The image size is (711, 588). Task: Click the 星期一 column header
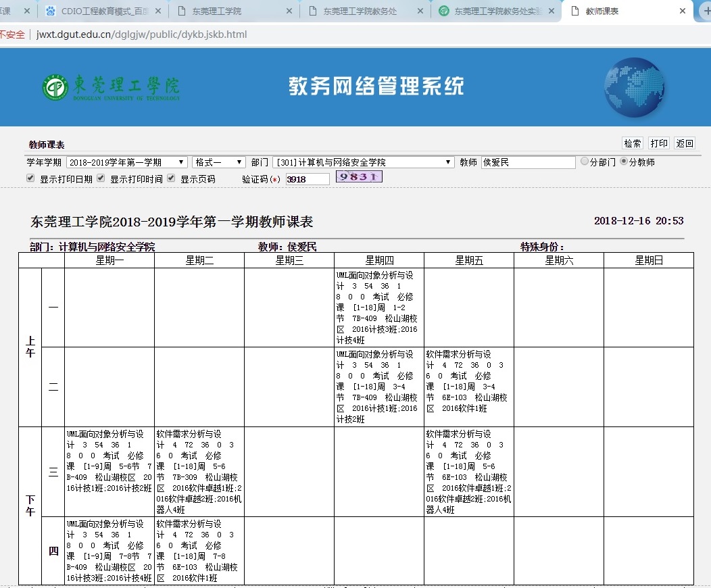pyautogui.click(x=109, y=260)
